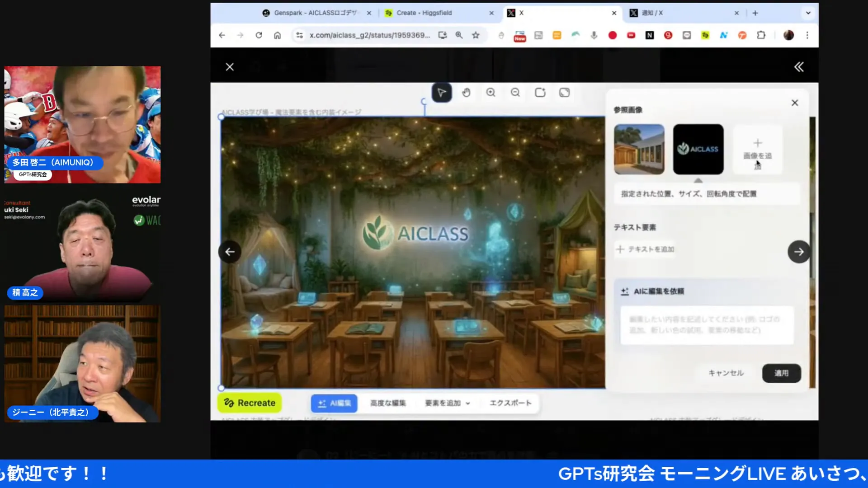Screen dimensions: 868x488
Task: Open the エクスポート export option
Action: [x=510, y=403]
